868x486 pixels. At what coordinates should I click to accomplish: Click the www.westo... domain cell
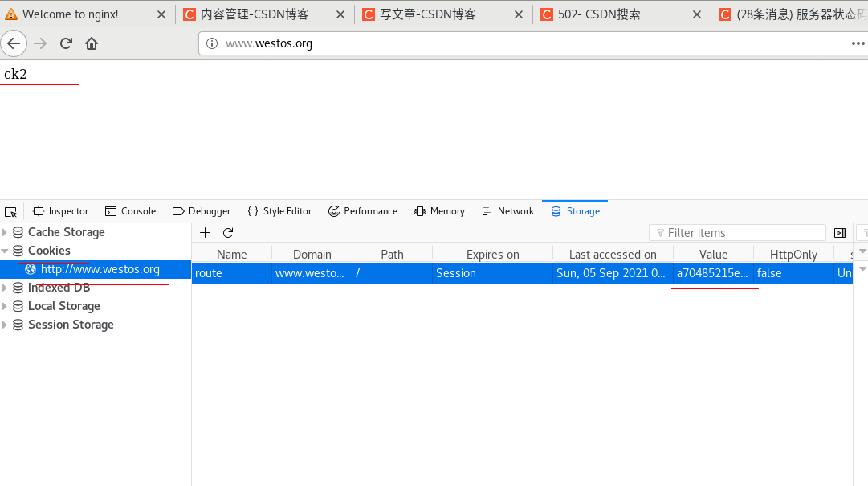[x=312, y=273]
